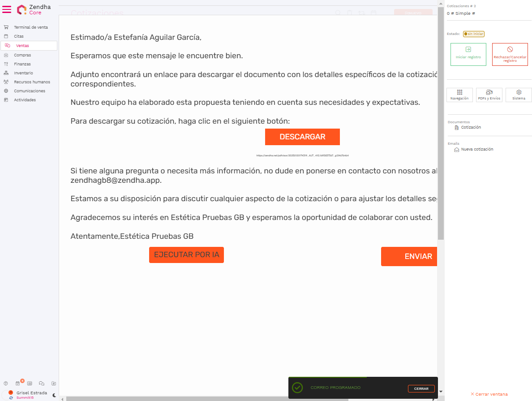Dismiss the notification with CERRAR
The height and width of the screenshot is (401, 532).
click(421, 389)
